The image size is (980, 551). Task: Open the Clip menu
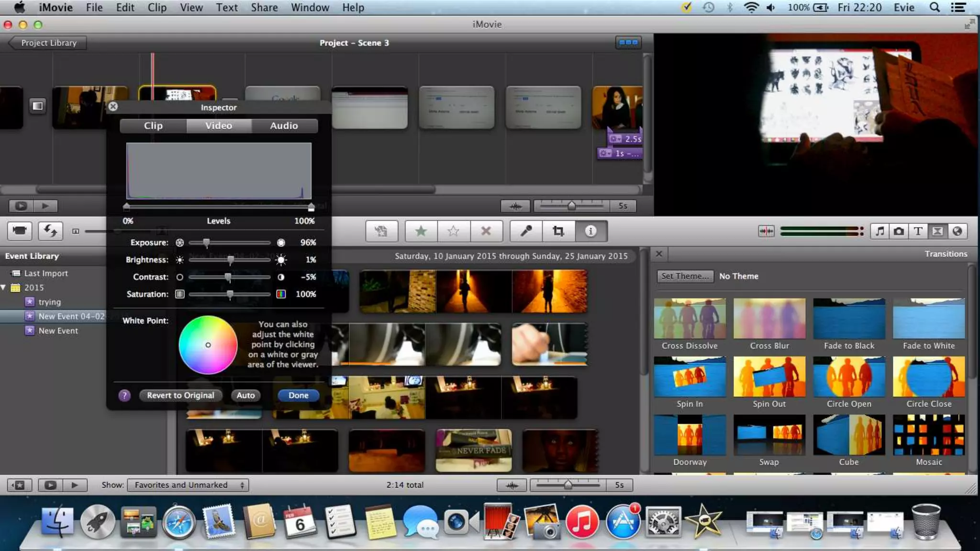click(157, 8)
